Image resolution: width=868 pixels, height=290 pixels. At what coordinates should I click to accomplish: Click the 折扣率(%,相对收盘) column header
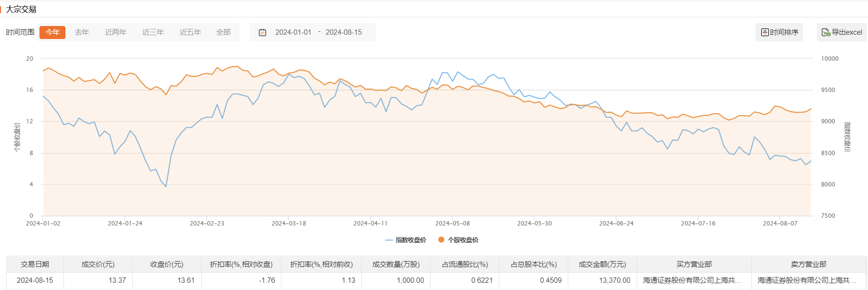(241, 264)
